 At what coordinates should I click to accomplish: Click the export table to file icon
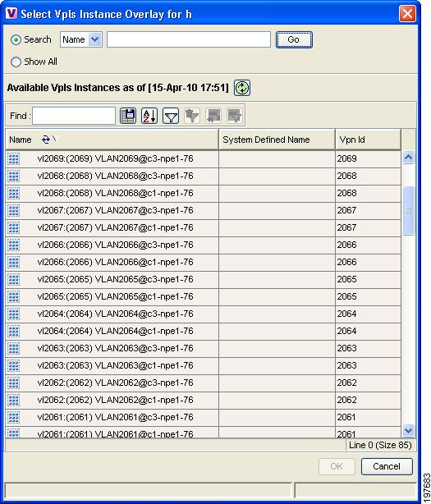128,116
